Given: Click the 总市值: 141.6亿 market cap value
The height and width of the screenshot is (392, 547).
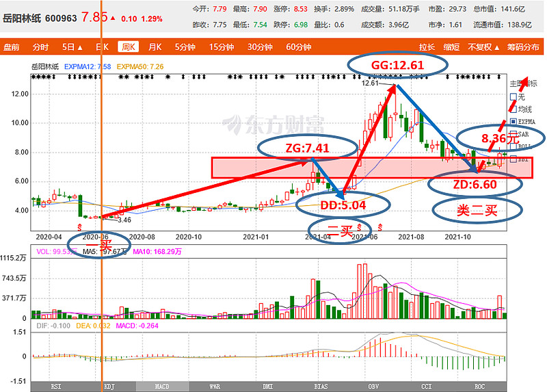Looking at the screenshot, I should (x=499, y=9).
